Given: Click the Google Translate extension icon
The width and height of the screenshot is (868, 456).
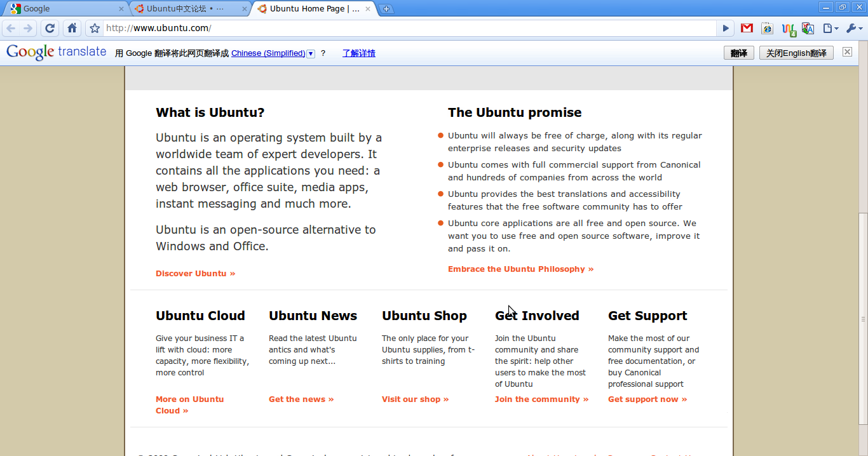Looking at the screenshot, I should click(x=808, y=28).
